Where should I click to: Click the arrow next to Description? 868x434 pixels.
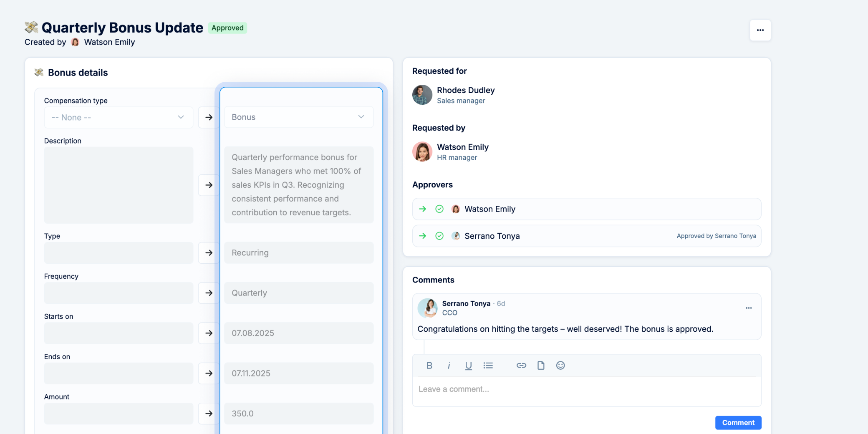pyautogui.click(x=209, y=185)
